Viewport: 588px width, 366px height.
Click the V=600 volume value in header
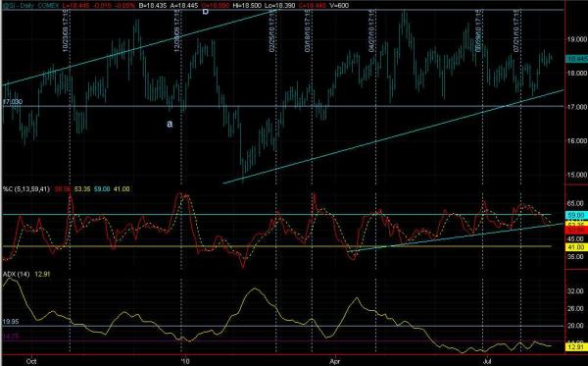tap(339, 5)
